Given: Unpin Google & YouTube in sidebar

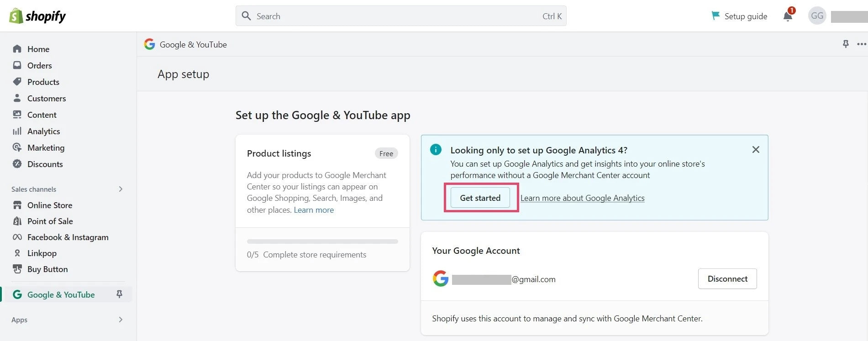Looking at the screenshot, I should [x=120, y=294].
